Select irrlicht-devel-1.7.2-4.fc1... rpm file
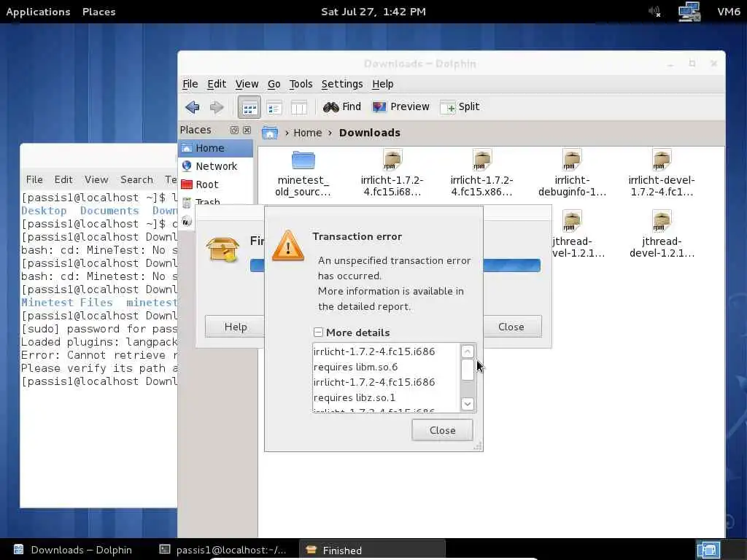This screenshot has height=560, width=747. [661, 174]
